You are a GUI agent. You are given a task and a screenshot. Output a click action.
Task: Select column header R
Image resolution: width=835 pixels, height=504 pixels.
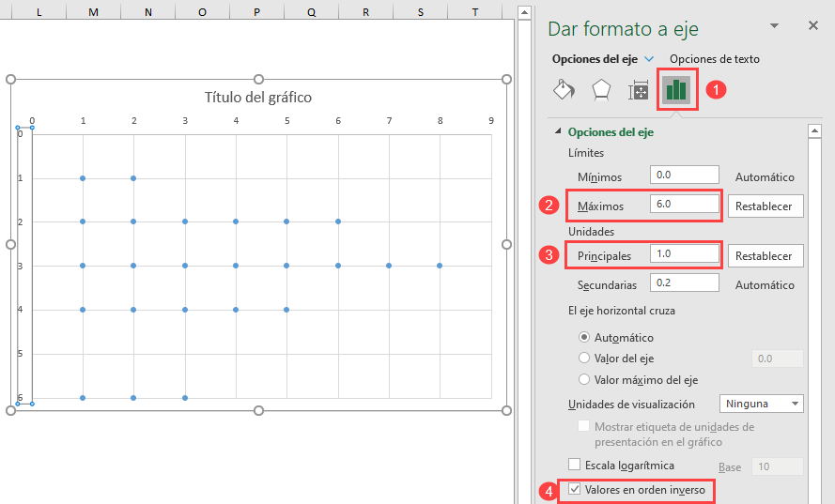pyautogui.click(x=366, y=11)
